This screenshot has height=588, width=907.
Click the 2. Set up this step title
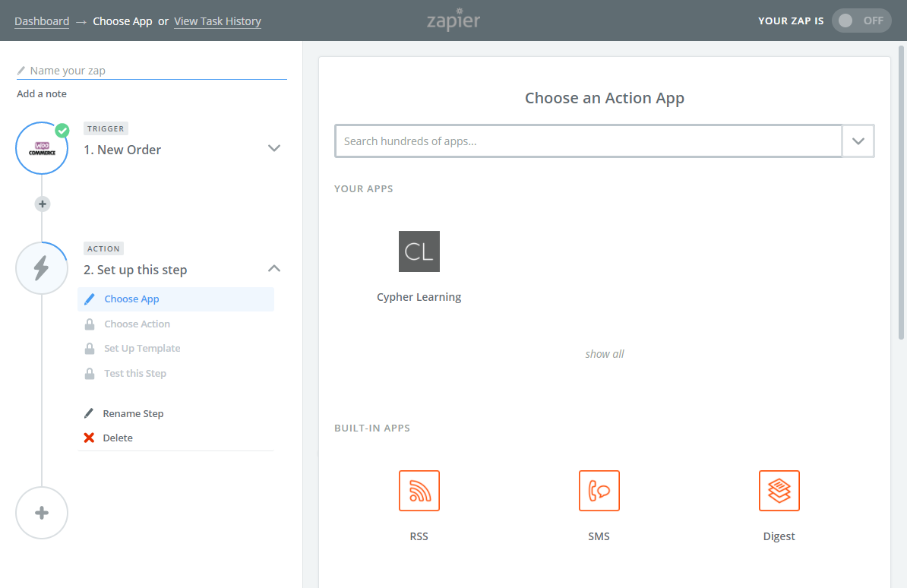pos(135,270)
